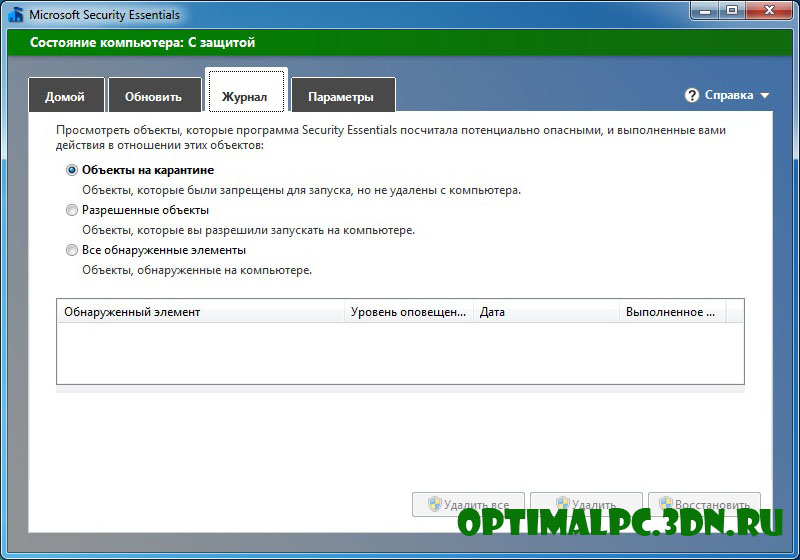Sort by Дата column header
Viewport: 800px width, 560px height.
[x=546, y=312]
